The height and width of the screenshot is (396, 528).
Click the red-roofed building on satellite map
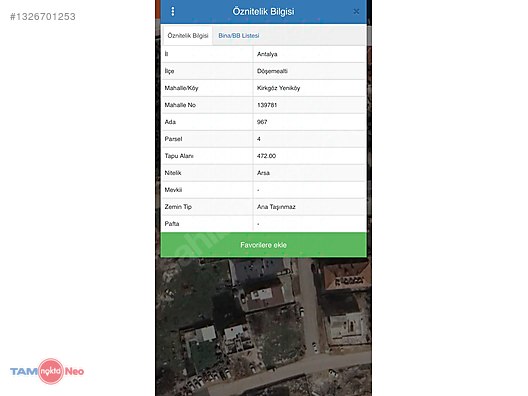(x=347, y=276)
